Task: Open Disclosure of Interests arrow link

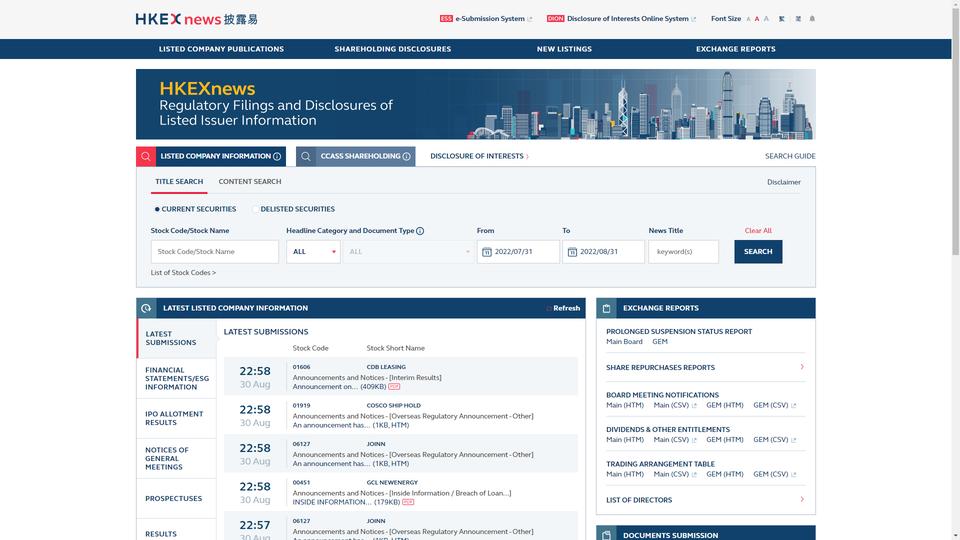Action: point(527,156)
